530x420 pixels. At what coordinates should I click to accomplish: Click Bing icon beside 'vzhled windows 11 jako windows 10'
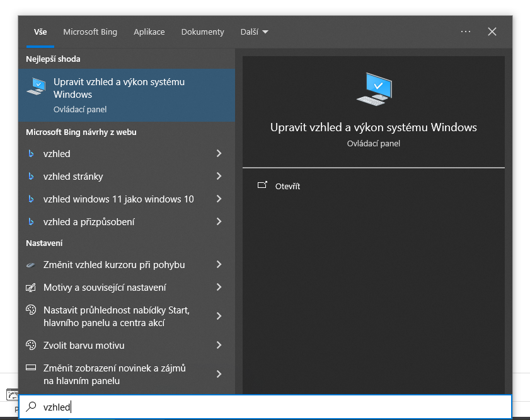pyautogui.click(x=31, y=199)
